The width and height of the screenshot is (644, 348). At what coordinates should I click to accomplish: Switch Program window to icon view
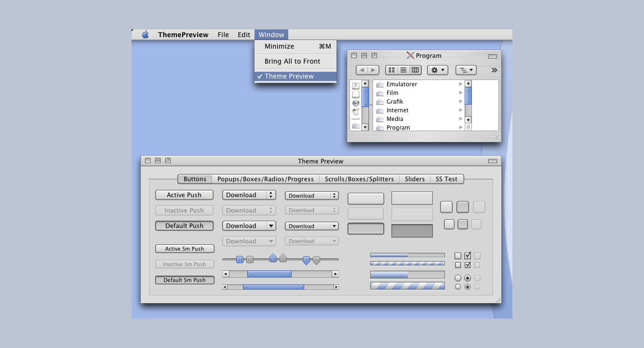391,70
